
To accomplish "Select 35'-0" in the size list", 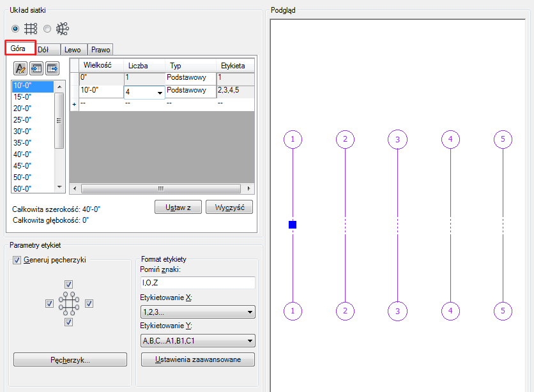I will (x=33, y=143).
